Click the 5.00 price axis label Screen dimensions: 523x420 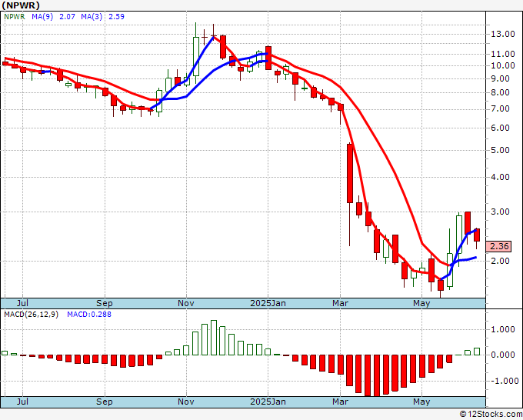point(500,150)
